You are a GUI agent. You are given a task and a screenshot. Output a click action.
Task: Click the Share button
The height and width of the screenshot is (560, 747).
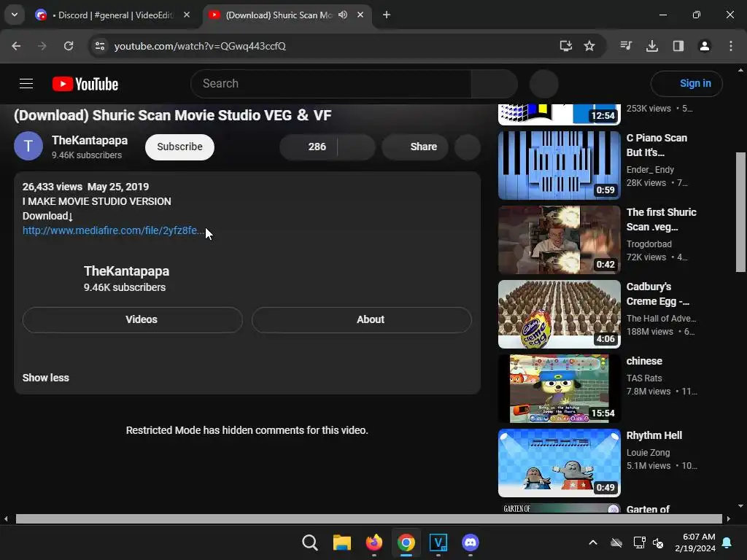(x=415, y=147)
